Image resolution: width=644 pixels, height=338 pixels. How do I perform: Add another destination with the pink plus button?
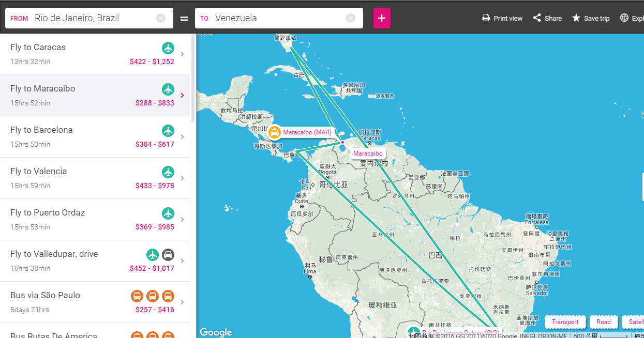click(382, 18)
